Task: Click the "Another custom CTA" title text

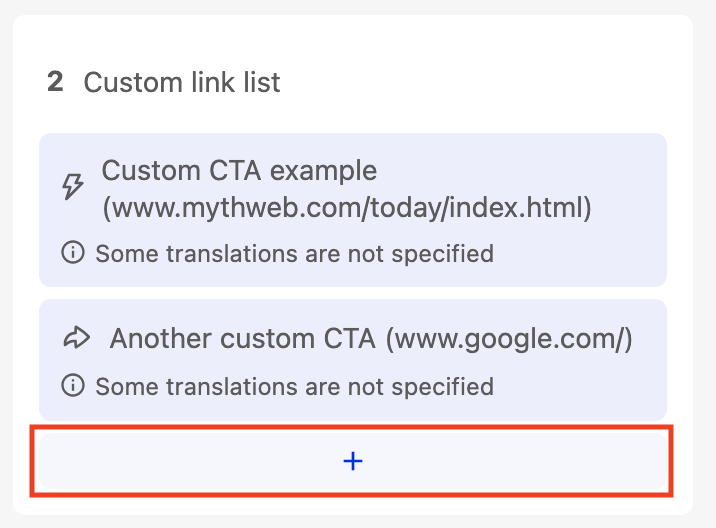Action: (243, 339)
